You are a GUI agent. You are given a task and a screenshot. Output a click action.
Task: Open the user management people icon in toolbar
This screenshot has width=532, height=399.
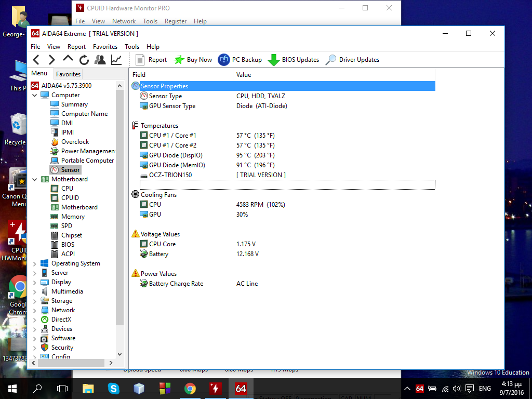(100, 60)
